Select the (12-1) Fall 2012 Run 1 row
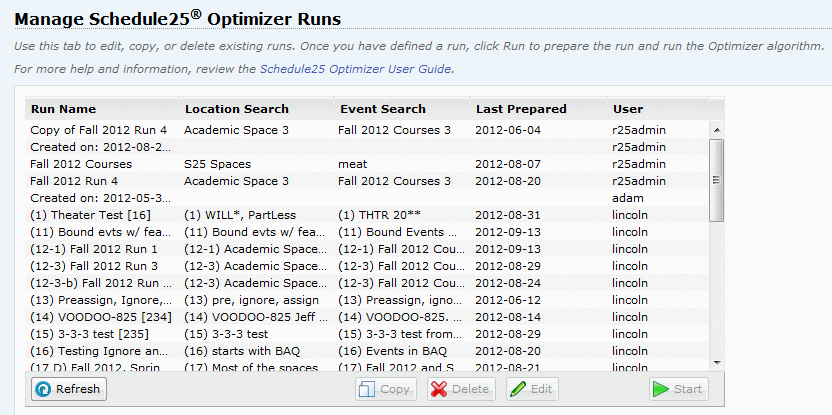The height and width of the screenshot is (415, 832). point(367,249)
